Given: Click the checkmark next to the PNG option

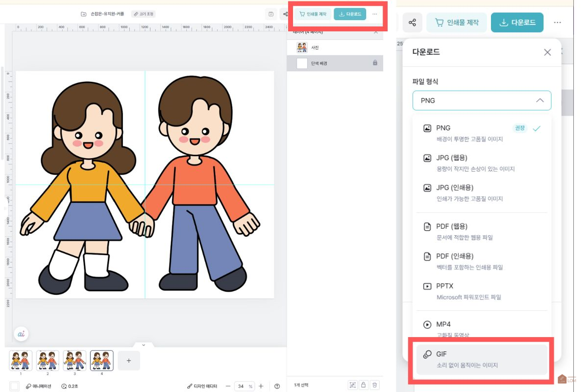Looking at the screenshot, I should pyautogui.click(x=537, y=128).
